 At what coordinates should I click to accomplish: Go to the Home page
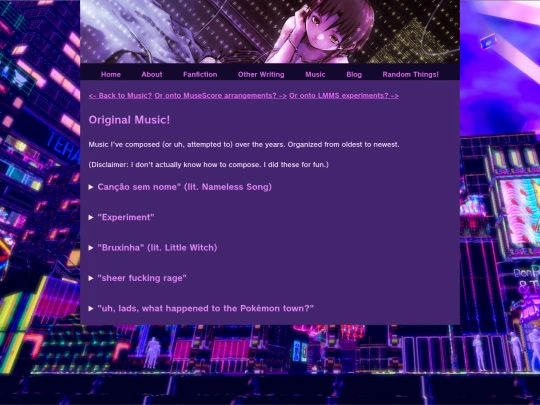(x=111, y=74)
